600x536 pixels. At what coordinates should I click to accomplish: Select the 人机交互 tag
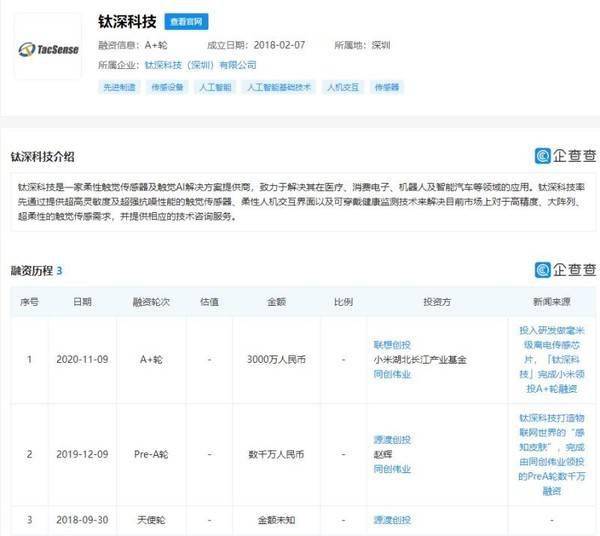[x=343, y=87]
